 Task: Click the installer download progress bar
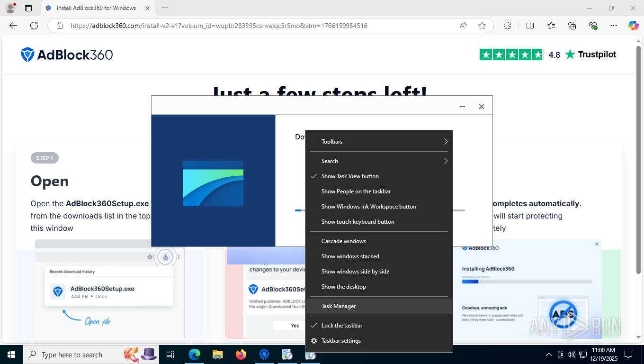(x=380, y=210)
